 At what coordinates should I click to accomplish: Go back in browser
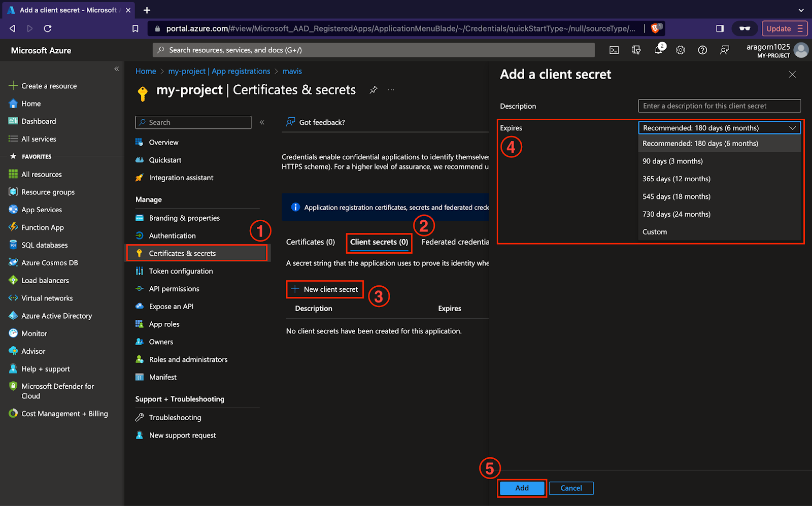[x=12, y=28]
